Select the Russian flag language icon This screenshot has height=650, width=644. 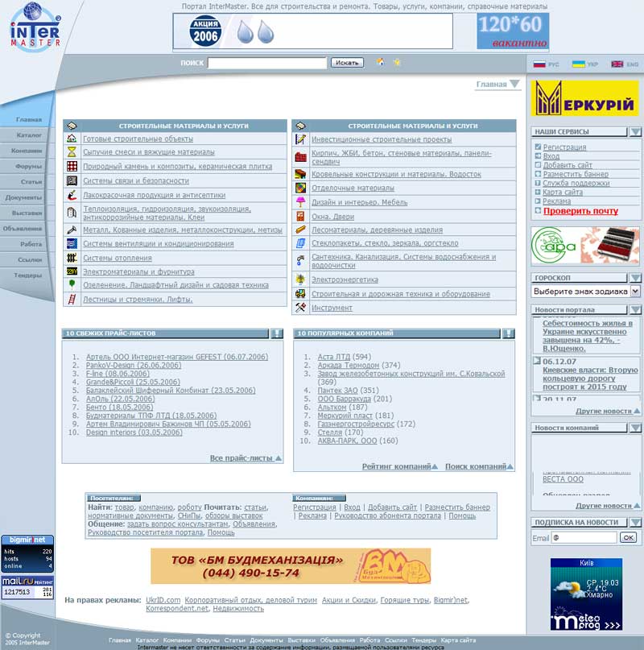coord(539,64)
